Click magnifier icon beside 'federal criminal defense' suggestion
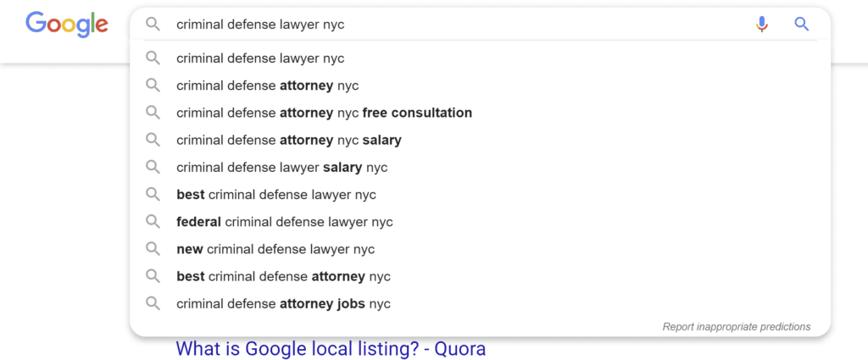Image resolution: width=868 pixels, height=360 pixels. tap(153, 222)
